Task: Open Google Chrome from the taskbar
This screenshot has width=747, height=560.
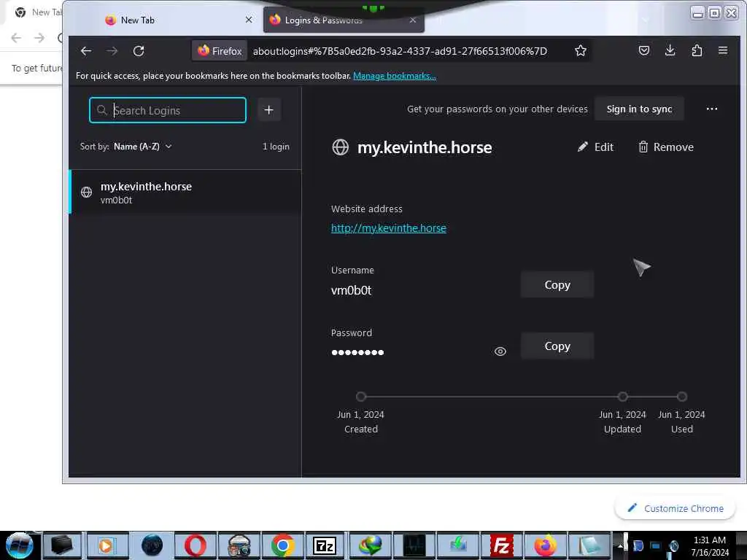Action: pos(283,545)
